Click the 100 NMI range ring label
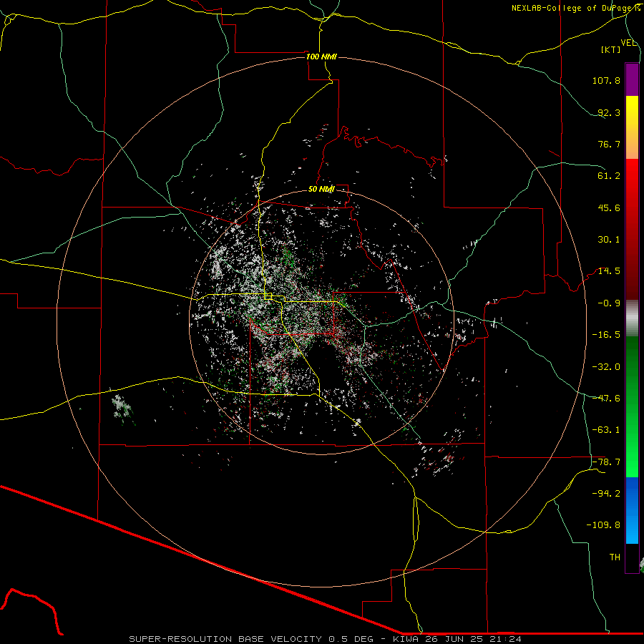The image size is (644, 644). point(321,57)
